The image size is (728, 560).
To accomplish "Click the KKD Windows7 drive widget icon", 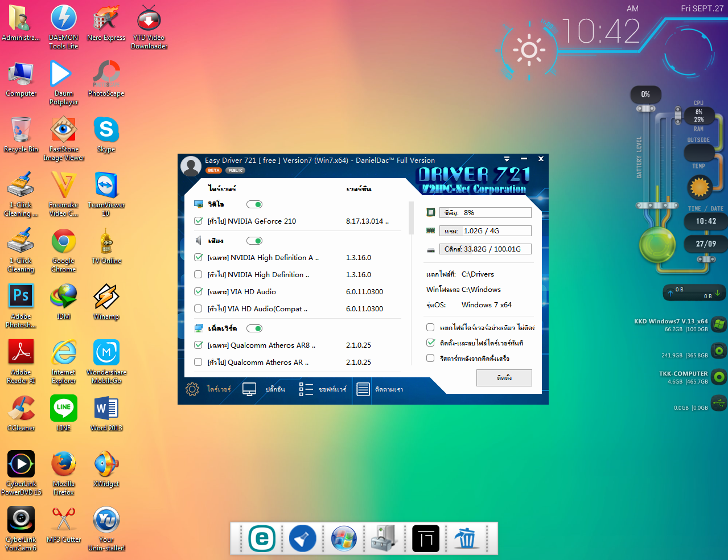I will 719,325.
